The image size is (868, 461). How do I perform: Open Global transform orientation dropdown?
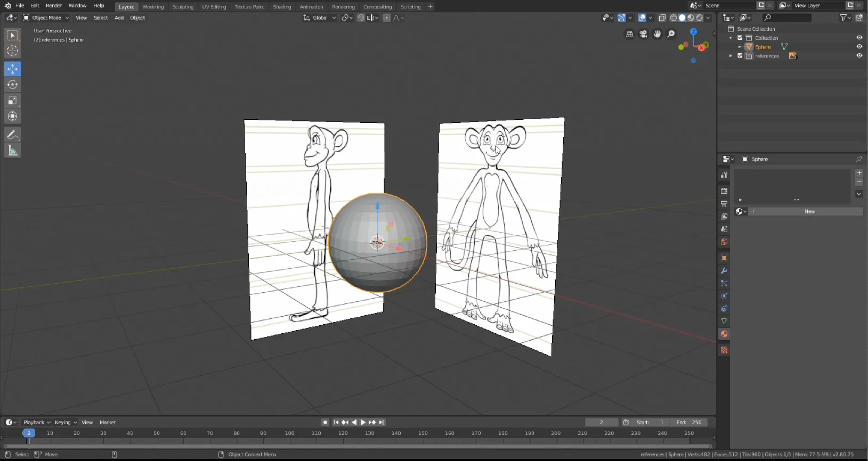coord(320,18)
